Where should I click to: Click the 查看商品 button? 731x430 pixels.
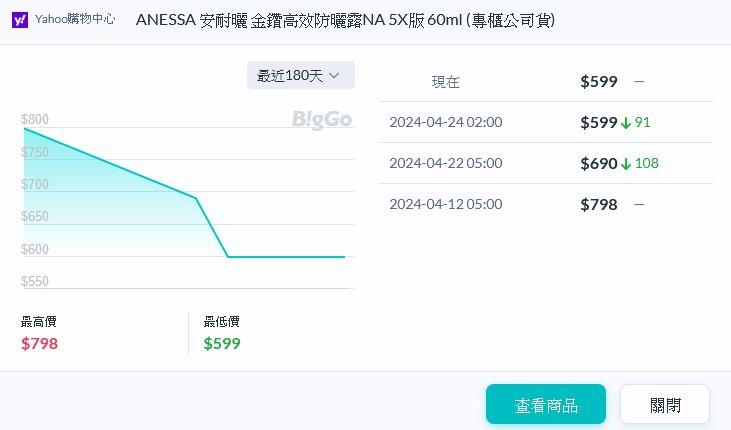point(545,405)
